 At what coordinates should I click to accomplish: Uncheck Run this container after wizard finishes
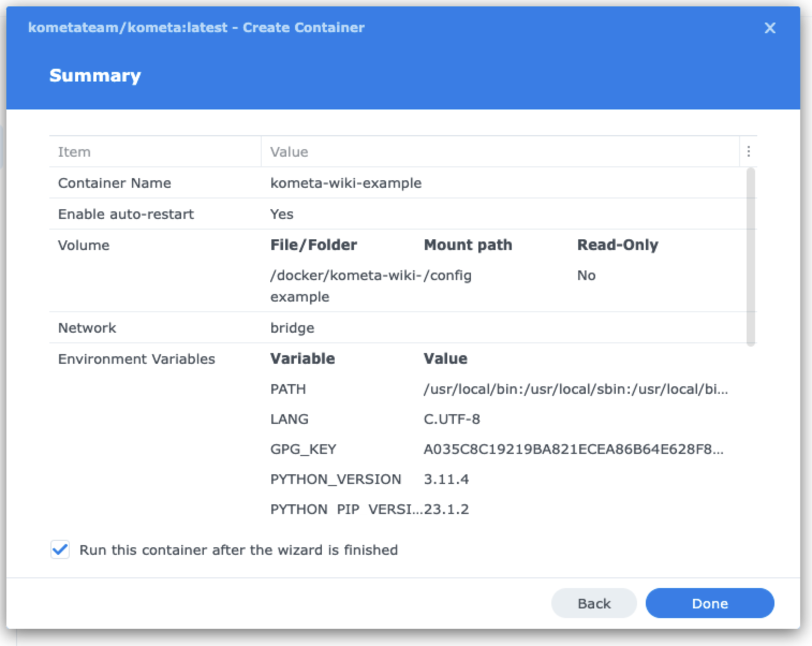point(60,549)
